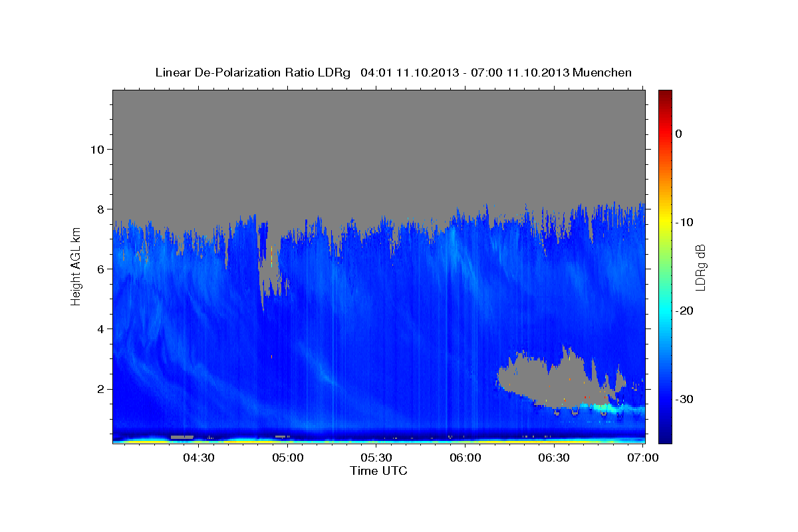
Task: Click the plot title 'Linear De-Polarization Ratio LDRg'
Action: 253,72
